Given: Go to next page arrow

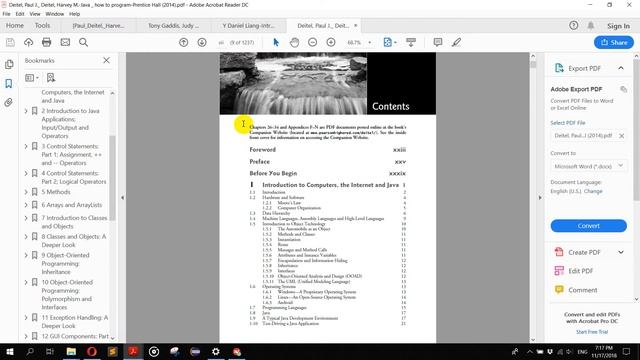Looking at the screenshot, I should point(202,42).
